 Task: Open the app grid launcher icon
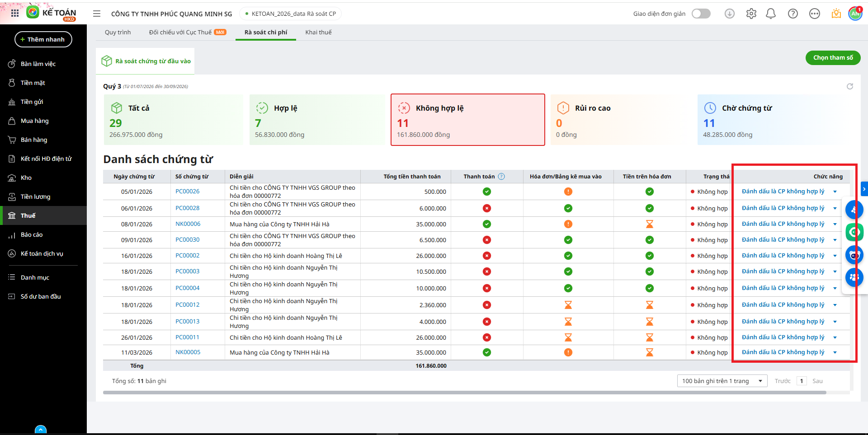click(15, 14)
